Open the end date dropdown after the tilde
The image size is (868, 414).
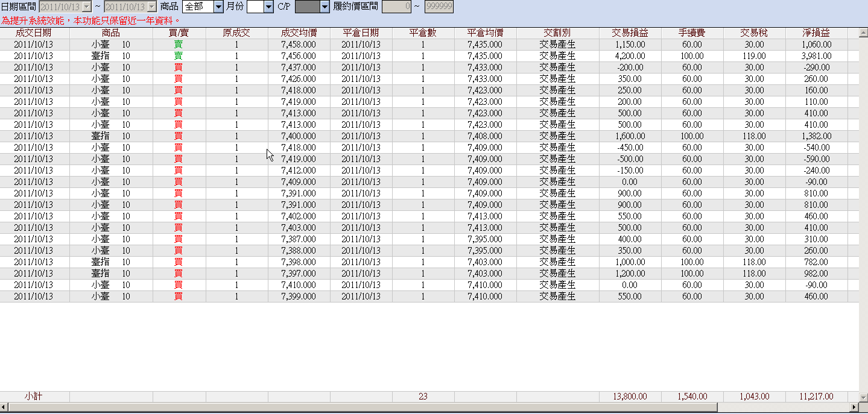[x=152, y=7]
